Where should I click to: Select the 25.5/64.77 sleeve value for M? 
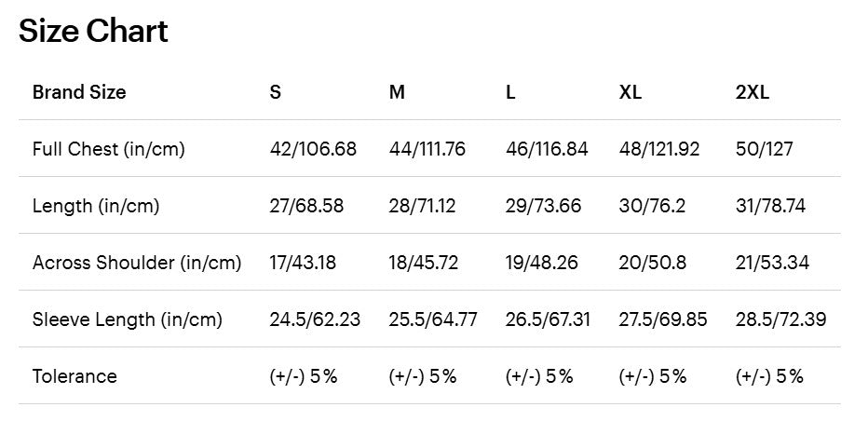tap(433, 319)
